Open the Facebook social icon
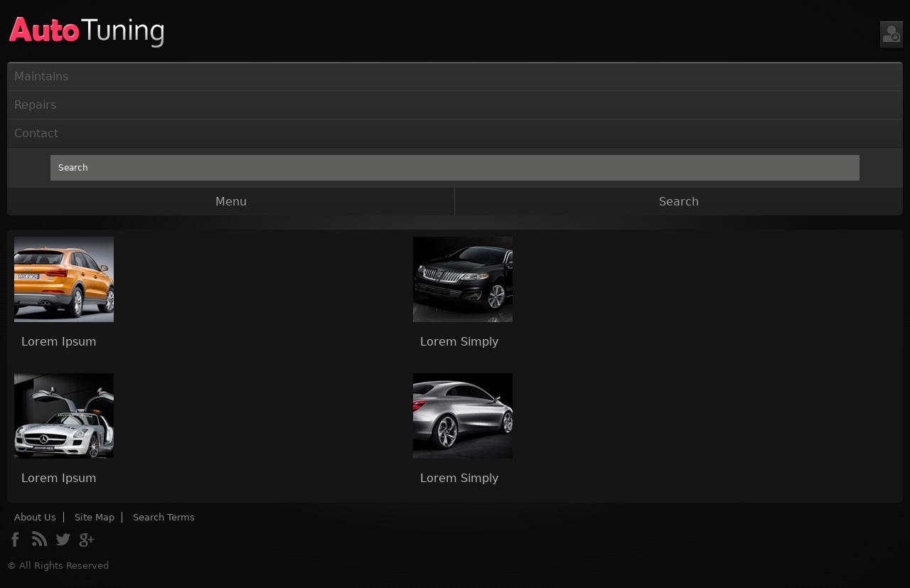 pyautogui.click(x=15, y=540)
